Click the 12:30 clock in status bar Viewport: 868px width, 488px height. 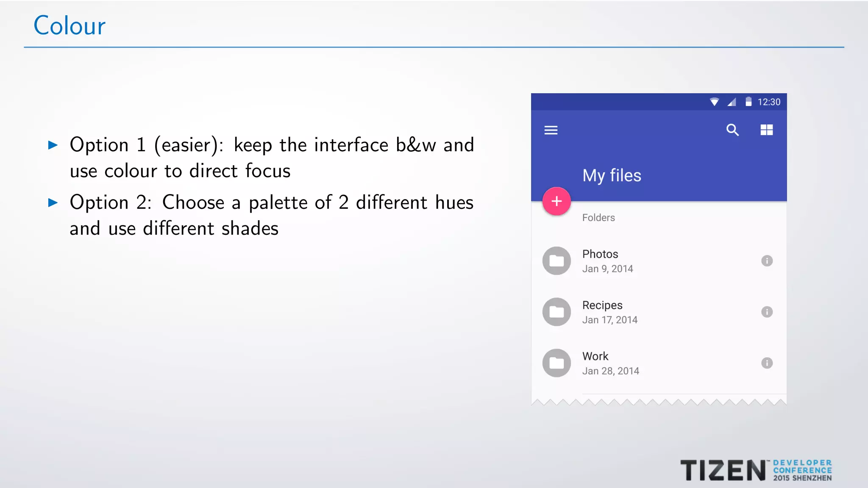point(769,102)
